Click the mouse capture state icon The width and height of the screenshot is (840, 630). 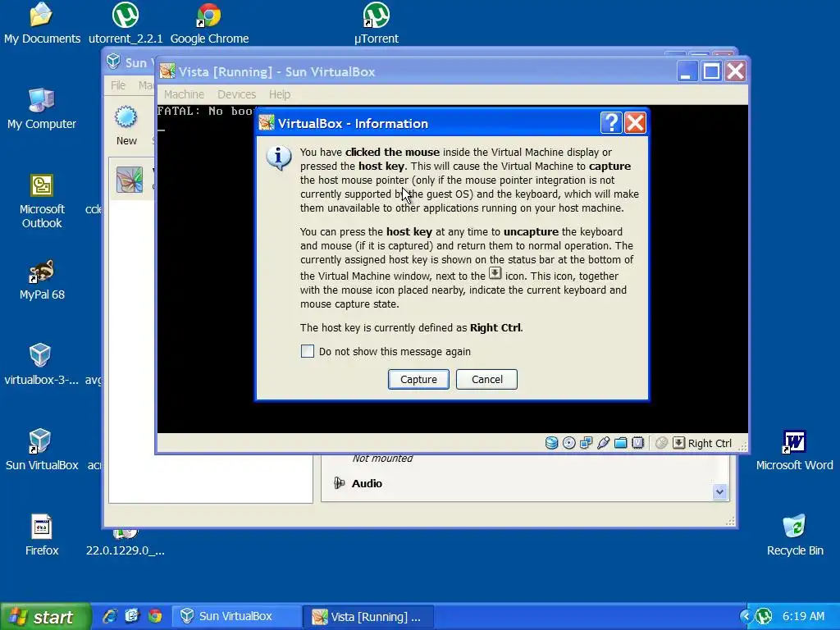coord(662,443)
